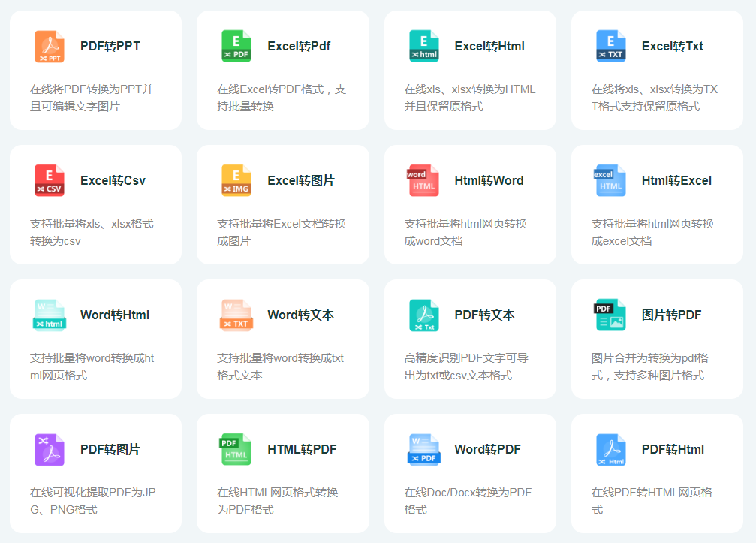
Task: Click description '在线可视化提取PDF为JPG、PNG格式'
Action: pos(92,501)
